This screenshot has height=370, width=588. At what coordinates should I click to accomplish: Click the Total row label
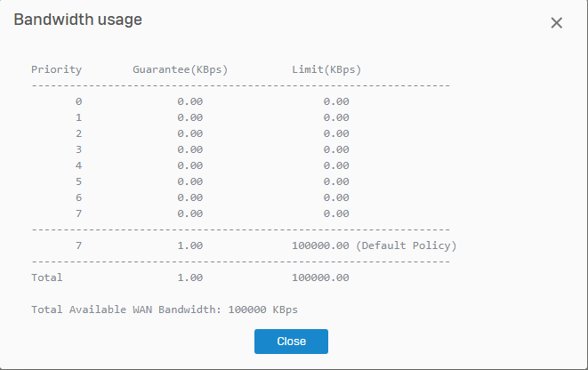point(47,277)
